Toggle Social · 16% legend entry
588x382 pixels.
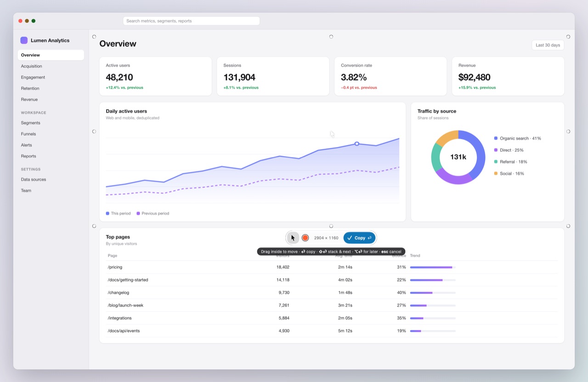tap(509, 173)
